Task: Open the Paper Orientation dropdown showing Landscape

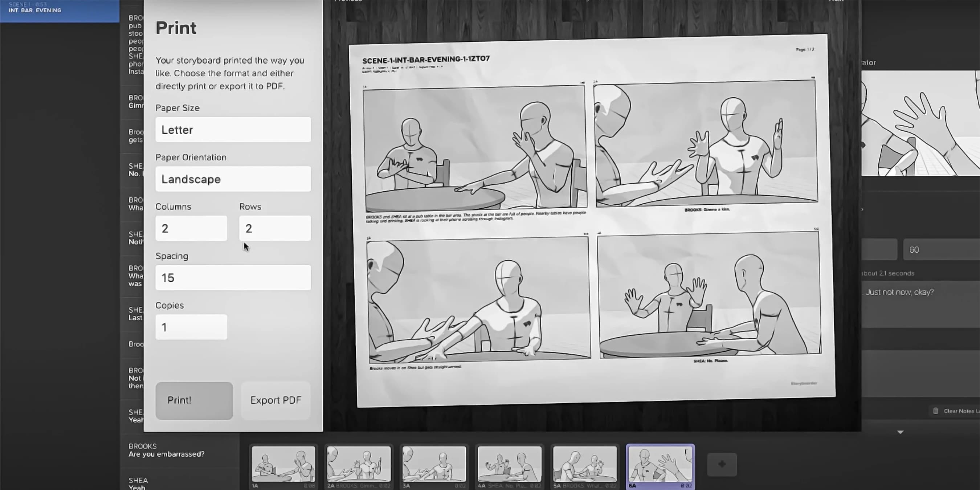Action: point(233,179)
